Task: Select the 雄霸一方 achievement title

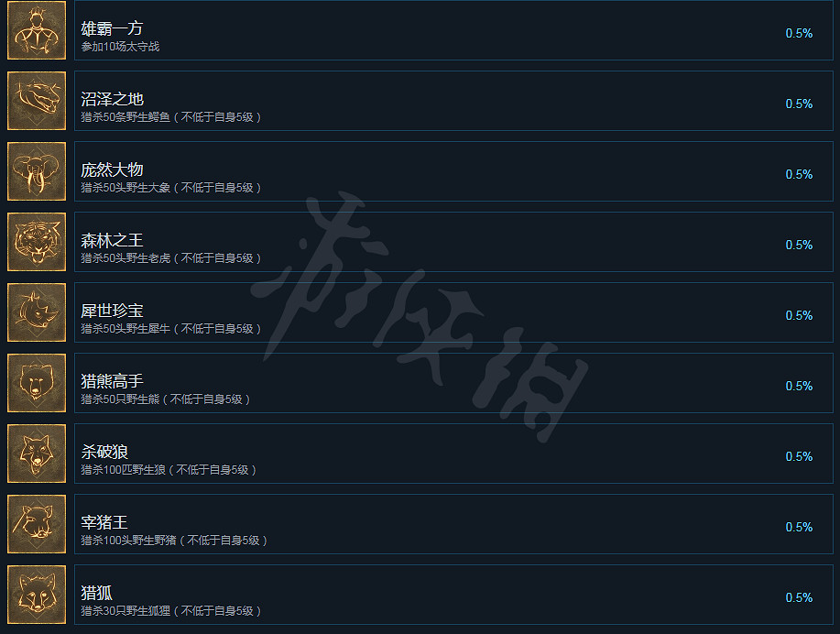Action: coord(112,27)
